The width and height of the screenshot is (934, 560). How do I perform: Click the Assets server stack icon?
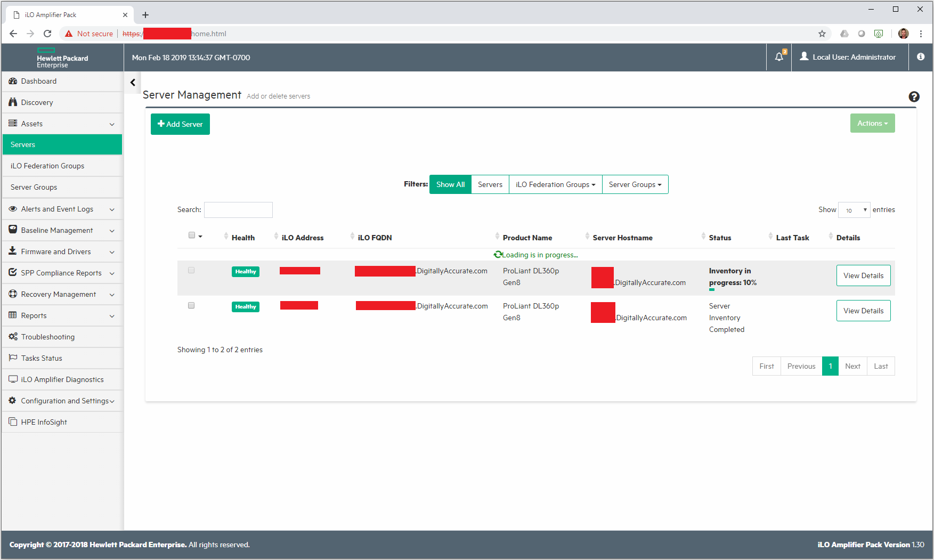(x=13, y=123)
